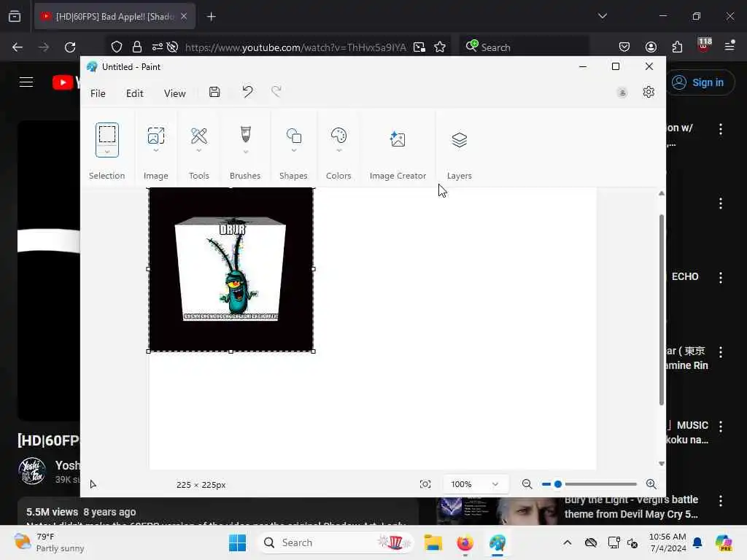747x560 pixels.
Task: Open File Explorer from the taskbar
Action: coord(433,542)
